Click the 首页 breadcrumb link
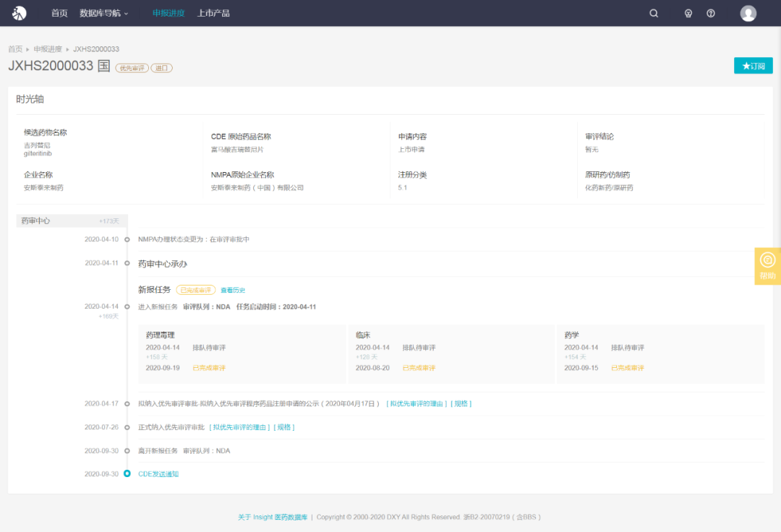 [15, 48]
